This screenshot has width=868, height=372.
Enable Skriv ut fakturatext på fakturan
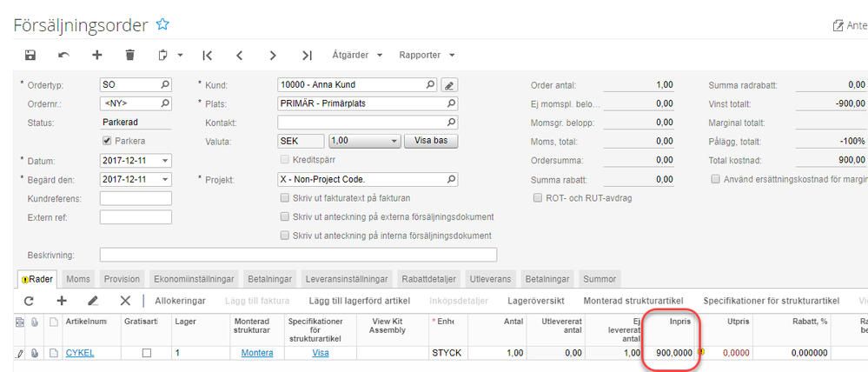285,198
